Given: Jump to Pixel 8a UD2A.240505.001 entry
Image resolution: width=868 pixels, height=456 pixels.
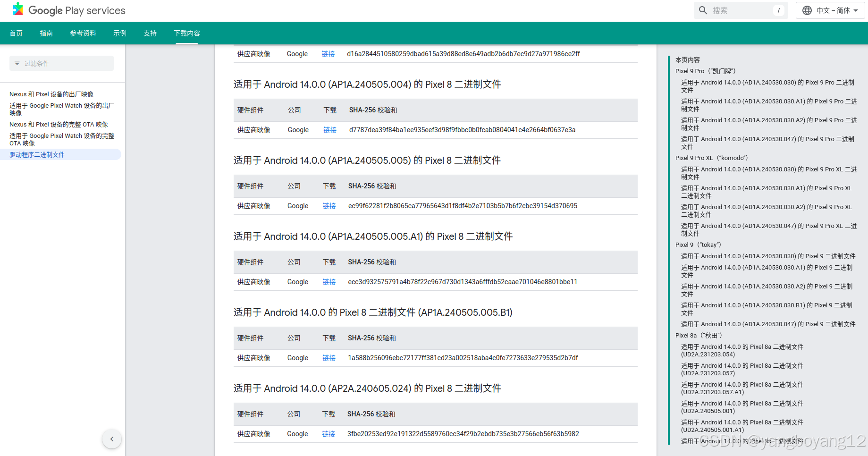Looking at the screenshot, I should pos(742,407).
